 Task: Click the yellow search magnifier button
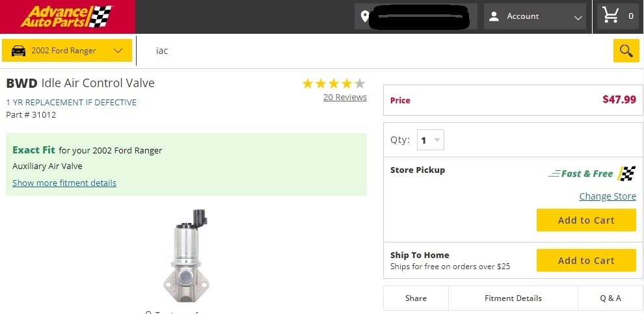626,51
